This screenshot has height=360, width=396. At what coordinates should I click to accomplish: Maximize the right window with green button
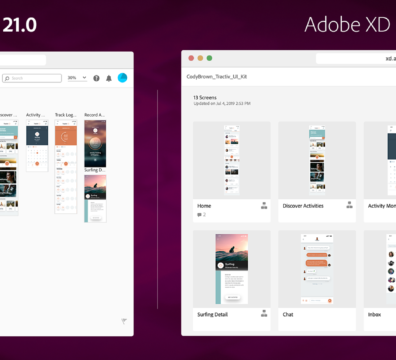209,58
